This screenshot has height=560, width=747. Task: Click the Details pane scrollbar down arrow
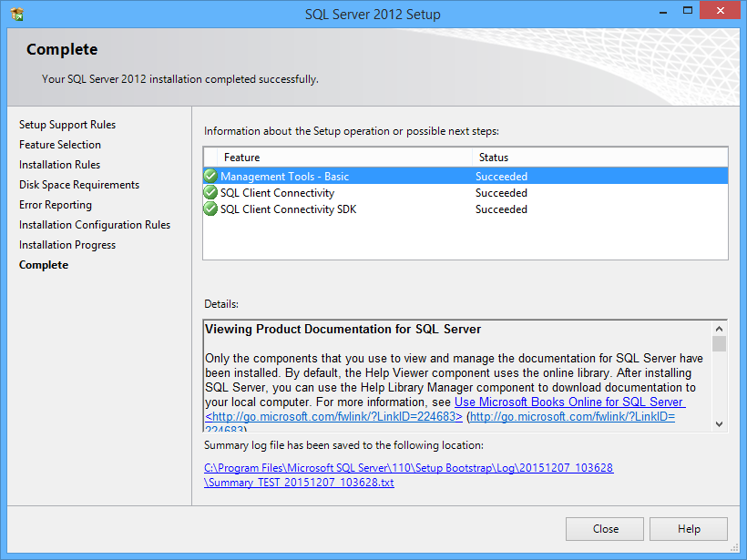point(719,423)
